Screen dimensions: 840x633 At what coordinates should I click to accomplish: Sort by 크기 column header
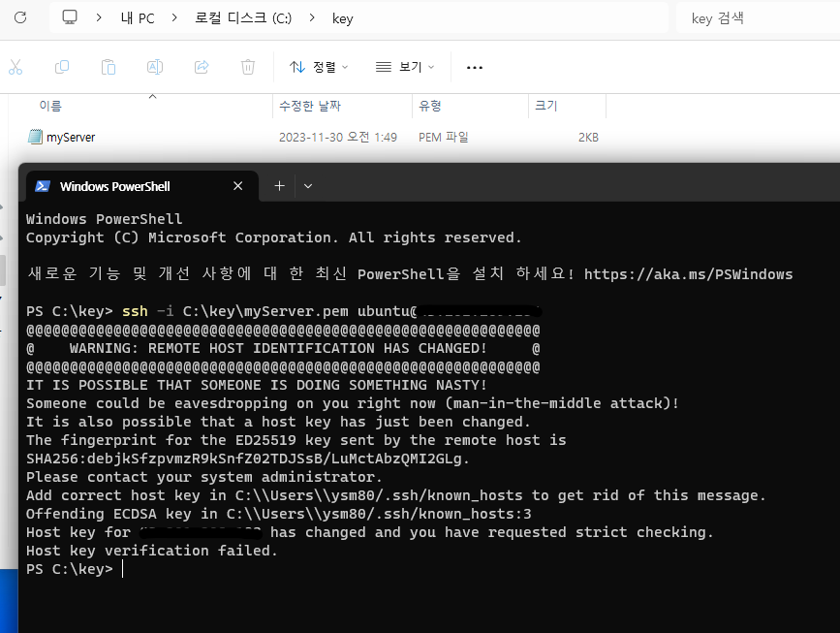(x=545, y=106)
